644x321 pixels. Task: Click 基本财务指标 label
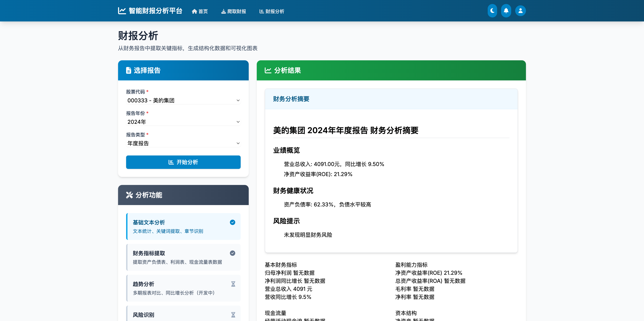click(281, 265)
